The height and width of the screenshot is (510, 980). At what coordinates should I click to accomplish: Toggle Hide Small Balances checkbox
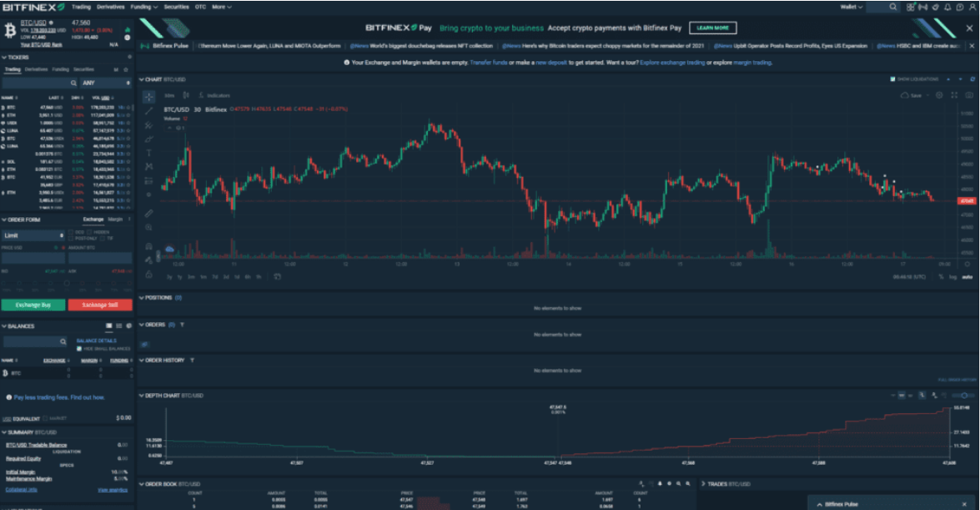click(79, 349)
